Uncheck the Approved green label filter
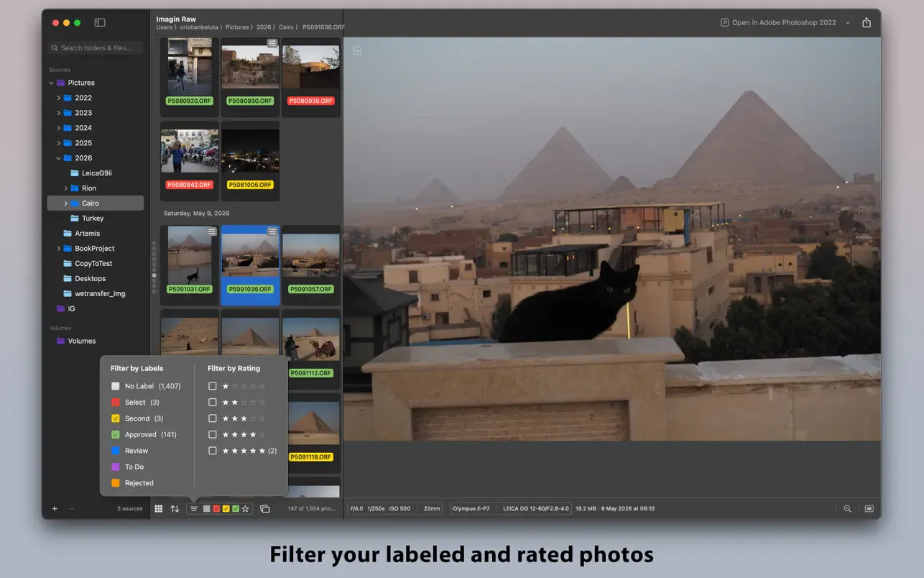The height and width of the screenshot is (578, 924). tap(116, 434)
